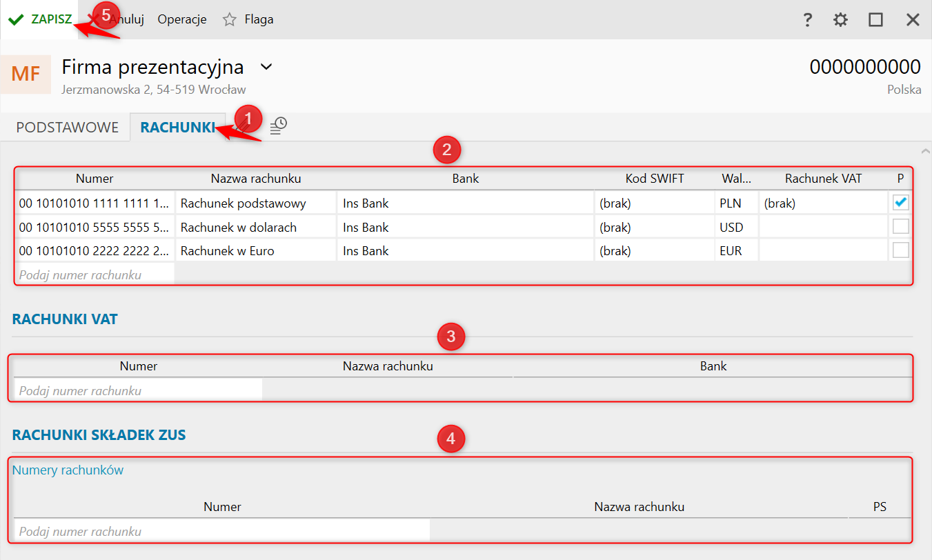Click the Flaga star icon
Image resolution: width=932 pixels, height=560 pixels.
coord(230,19)
